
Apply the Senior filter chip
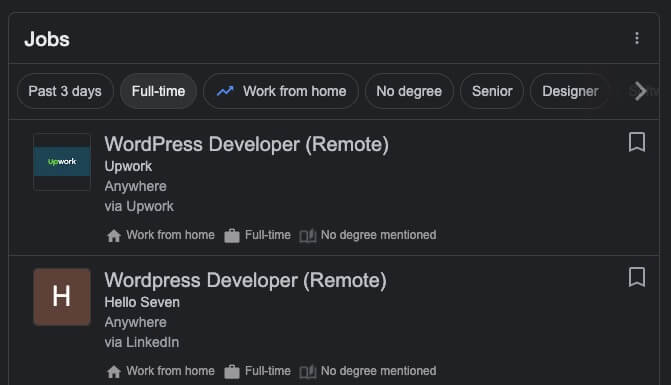pyautogui.click(x=492, y=91)
